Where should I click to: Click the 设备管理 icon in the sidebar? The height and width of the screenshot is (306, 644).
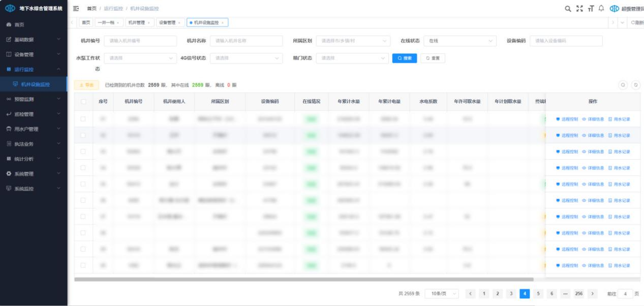[9, 54]
